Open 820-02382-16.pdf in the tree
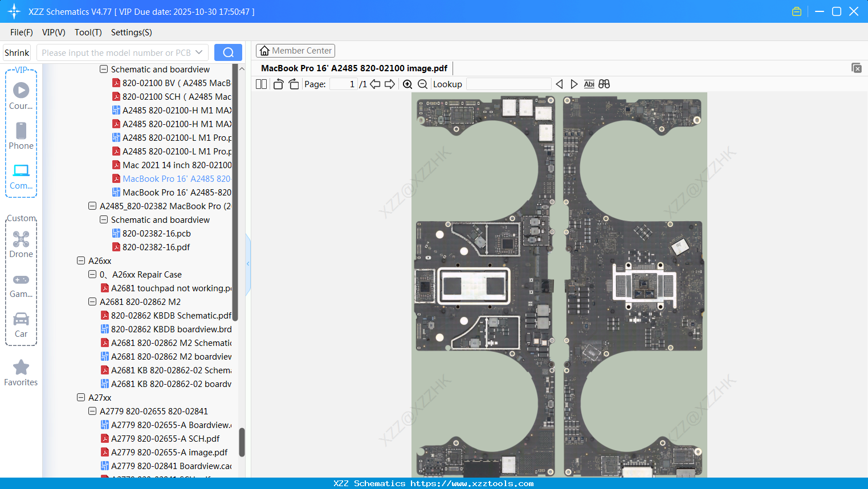 pyautogui.click(x=156, y=247)
